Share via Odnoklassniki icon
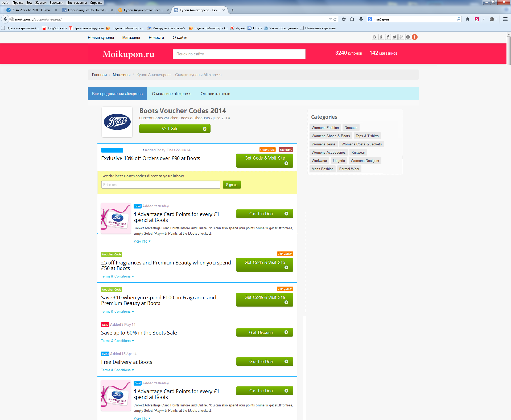The image size is (511, 420). point(381,37)
